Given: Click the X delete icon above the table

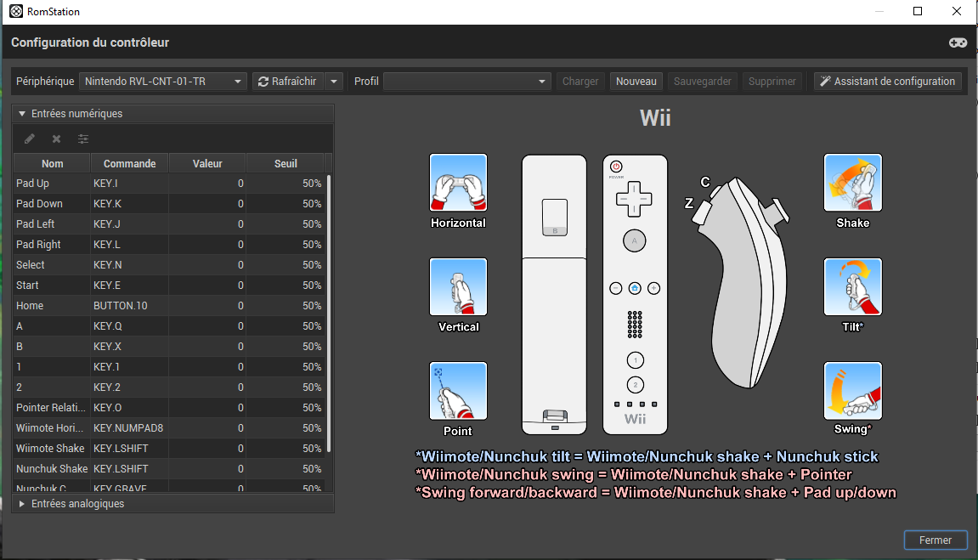Looking at the screenshot, I should [56, 139].
